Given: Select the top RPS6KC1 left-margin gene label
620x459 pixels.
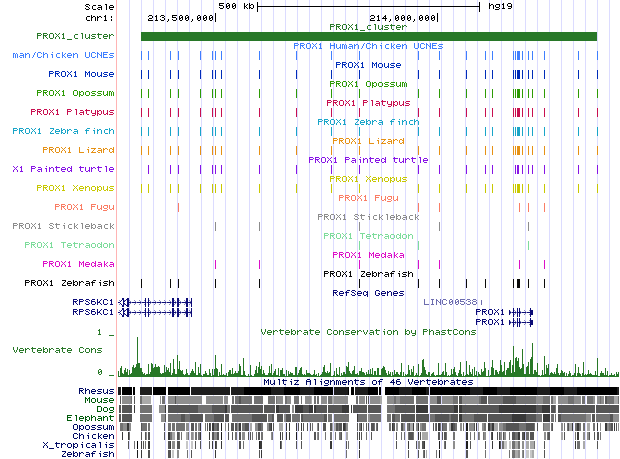Looking at the screenshot, I should point(94,301).
